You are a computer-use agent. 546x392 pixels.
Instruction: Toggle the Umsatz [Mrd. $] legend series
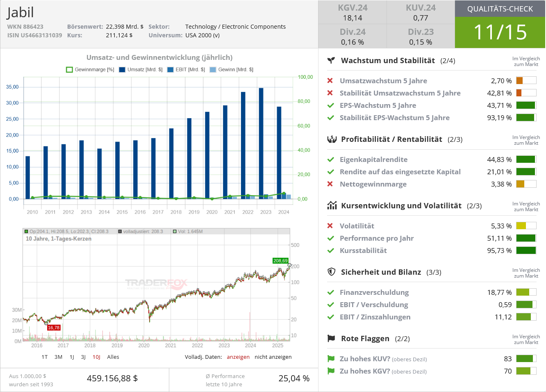click(141, 70)
